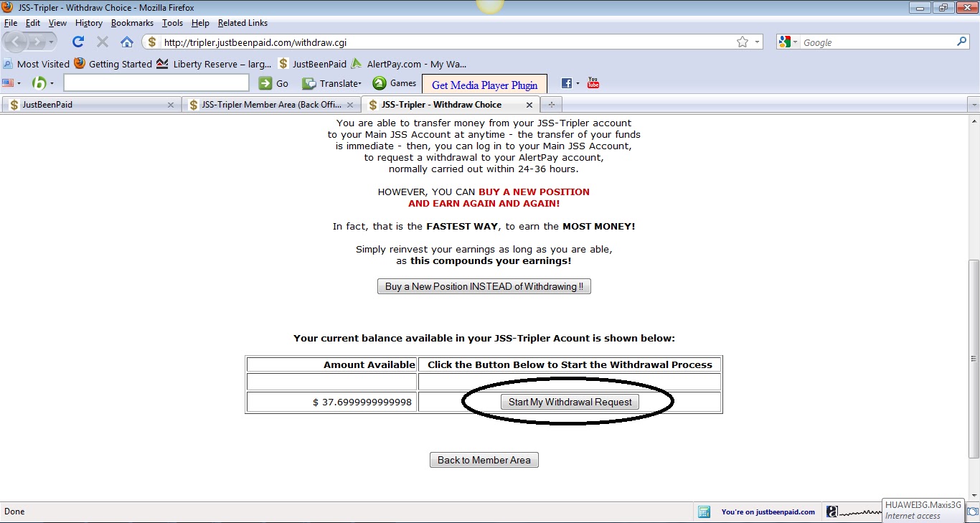The image size is (980, 523).
Task: Click Back to Member Area button
Action: point(484,460)
